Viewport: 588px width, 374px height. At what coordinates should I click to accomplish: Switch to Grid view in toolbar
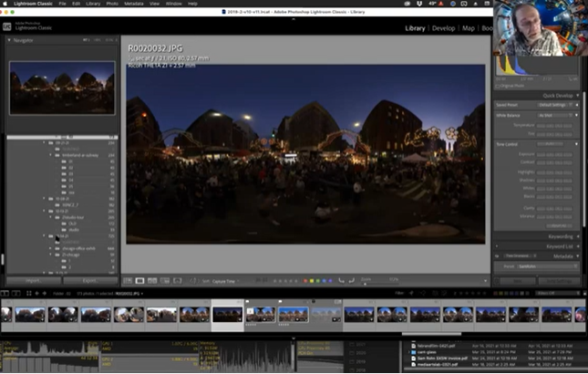(x=128, y=281)
